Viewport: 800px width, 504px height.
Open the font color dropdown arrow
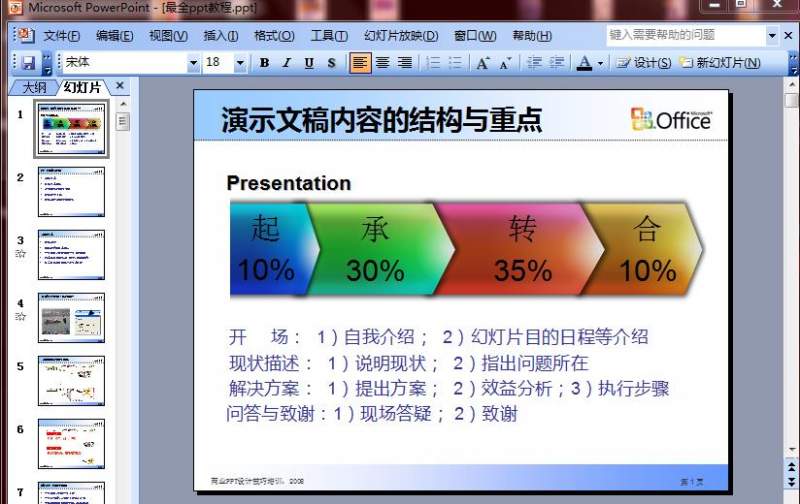601,63
